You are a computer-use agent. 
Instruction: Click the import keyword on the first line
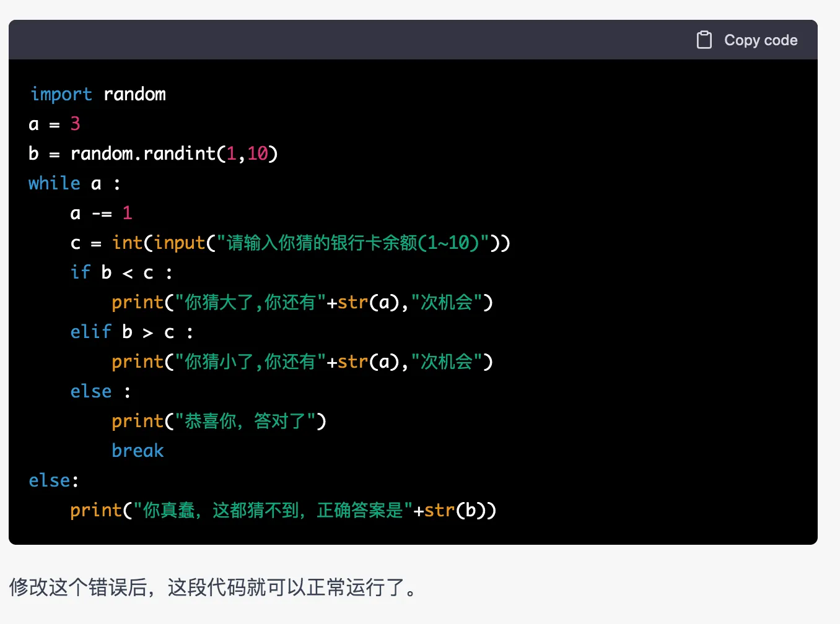pyautogui.click(x=61, y=94)
